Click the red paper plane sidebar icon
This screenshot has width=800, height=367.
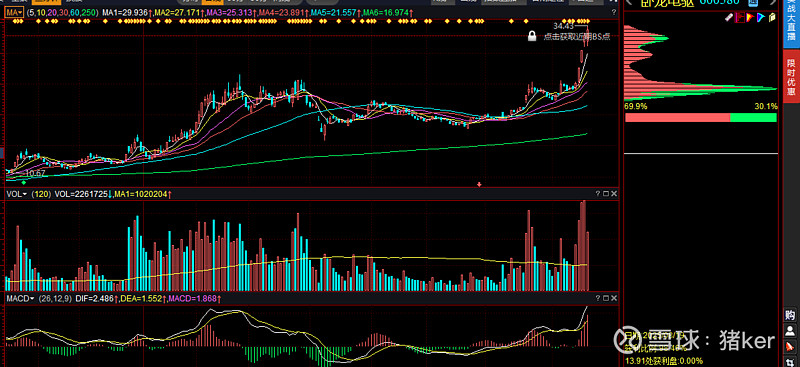coord(791,347)
